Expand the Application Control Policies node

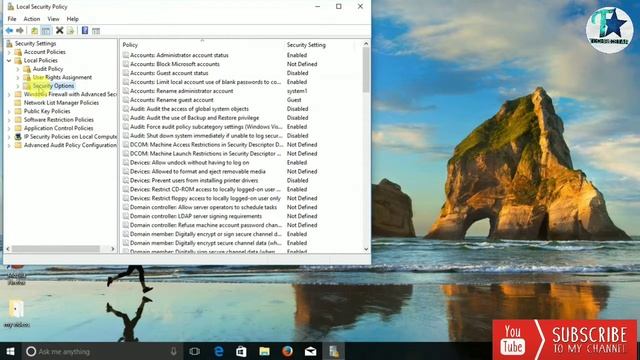point(9,128)
